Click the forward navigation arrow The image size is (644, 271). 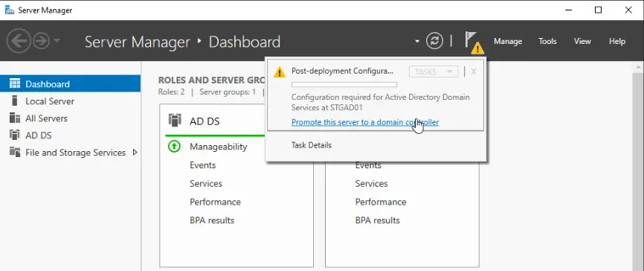click(41, 41)
